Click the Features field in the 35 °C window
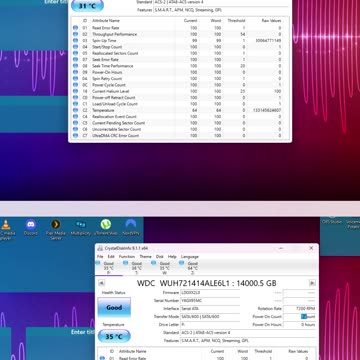360x360 pixels. pos(248,341)
